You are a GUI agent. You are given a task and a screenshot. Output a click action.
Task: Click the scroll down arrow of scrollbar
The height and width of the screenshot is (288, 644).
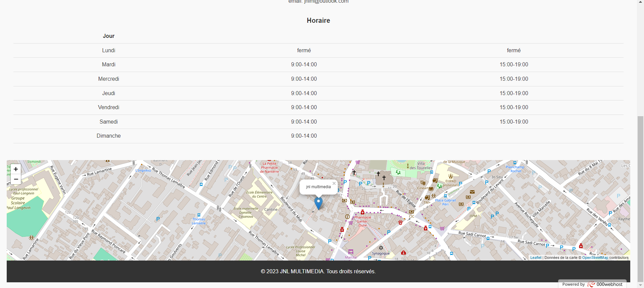640,285
